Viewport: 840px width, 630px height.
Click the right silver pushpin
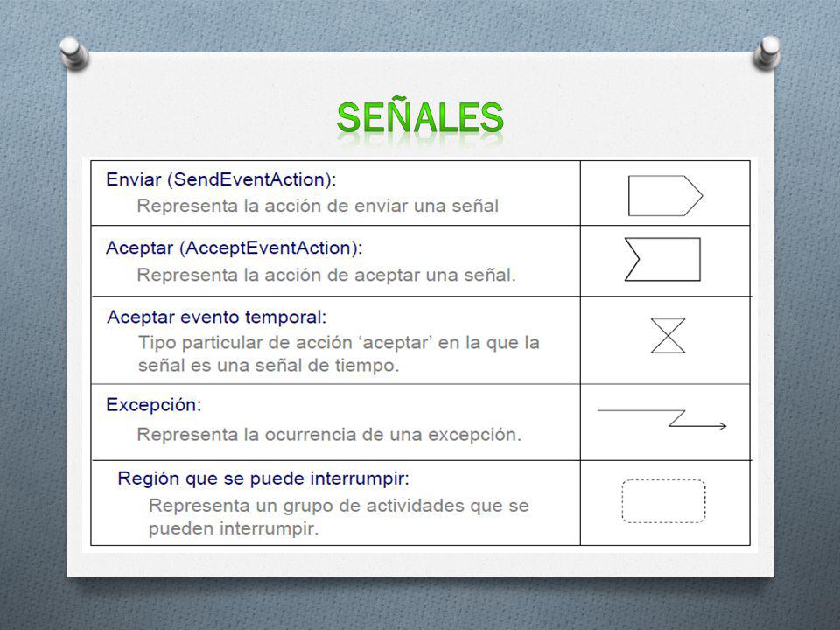pyautogui.click(x=767, y=52)
